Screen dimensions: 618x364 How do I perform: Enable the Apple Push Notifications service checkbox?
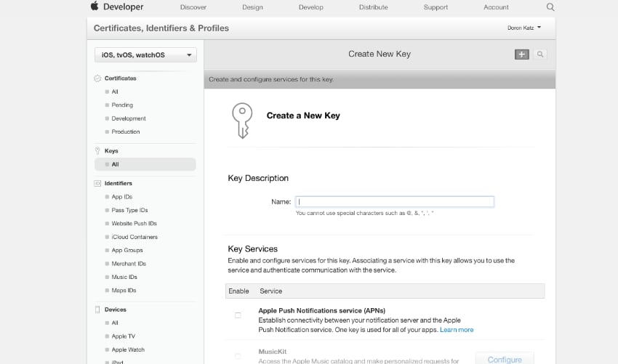point(238,315)
